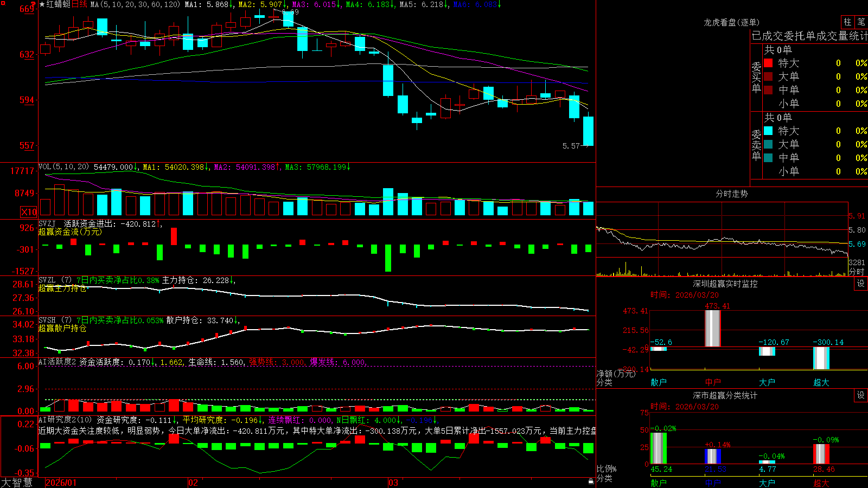Click the X10 volume scale box
The height and width of the screenshot is (488, 868).
pyautogui.click(x=29, y=212)
